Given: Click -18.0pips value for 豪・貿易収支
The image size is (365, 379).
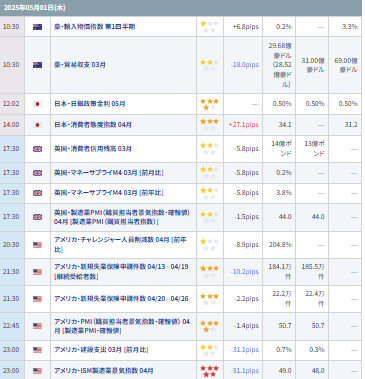Looking at the screenshot, I should coord(245,65).
